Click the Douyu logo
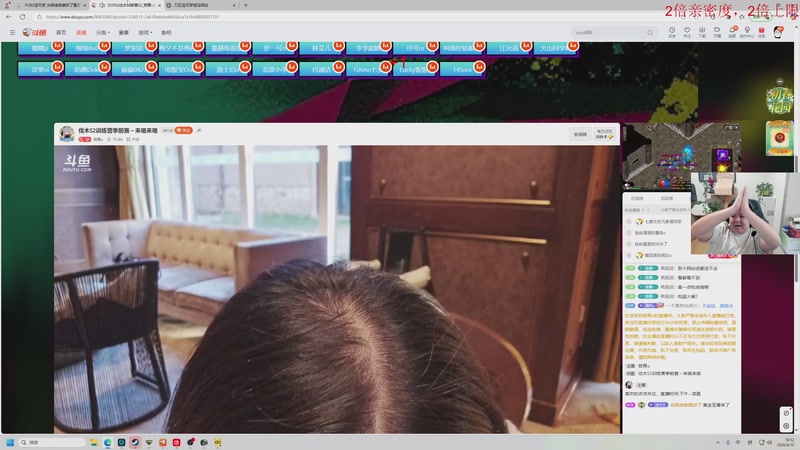 34,32
